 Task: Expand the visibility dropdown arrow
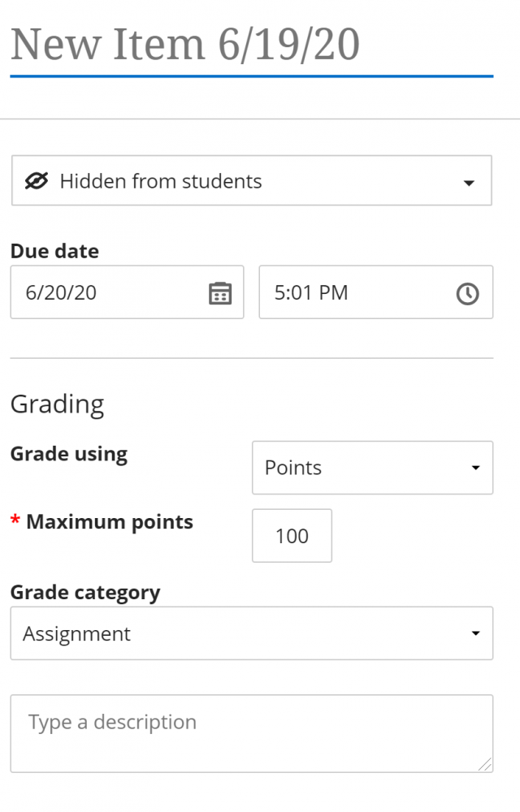pyautogui.click(x=468, y=183)
